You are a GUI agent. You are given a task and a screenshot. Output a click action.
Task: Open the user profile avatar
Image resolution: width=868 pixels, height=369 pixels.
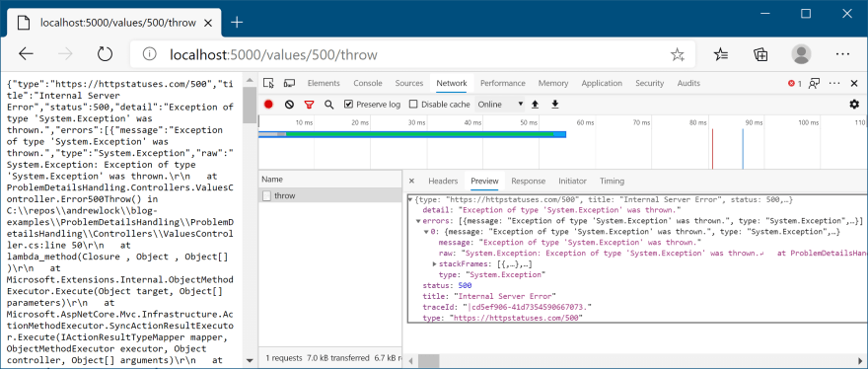[x=801, y=54]
